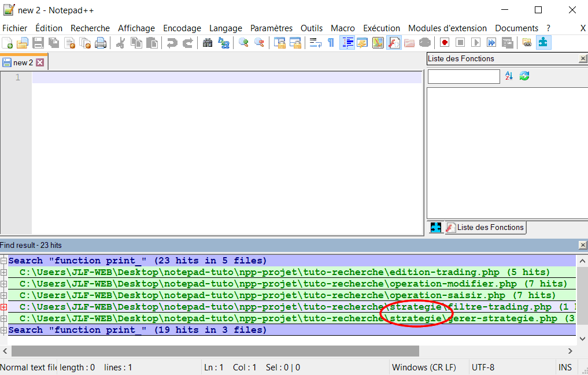588x375 pixels.
Task: Expand edition-trading.php result node
Action: click(x=3, y=272)
